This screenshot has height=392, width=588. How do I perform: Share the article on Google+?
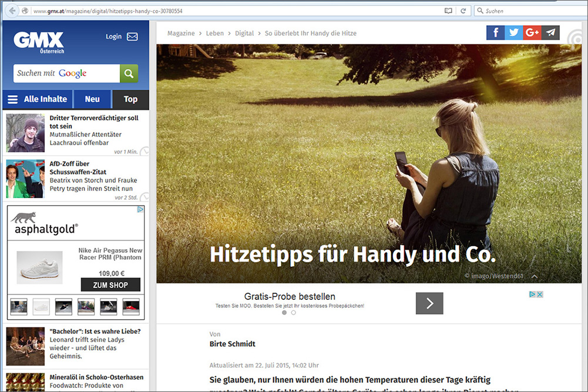pyautogui.click(x=532, y=33)
